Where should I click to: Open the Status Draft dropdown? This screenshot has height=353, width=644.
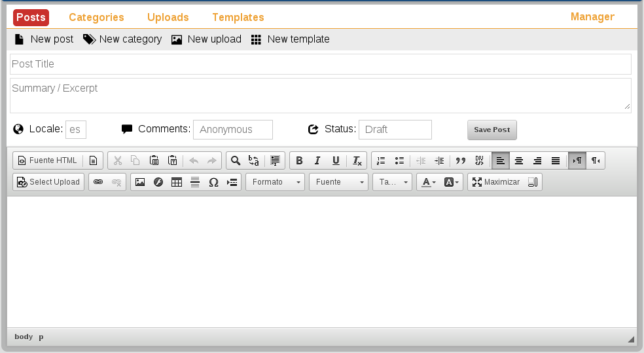click(395, 130)
